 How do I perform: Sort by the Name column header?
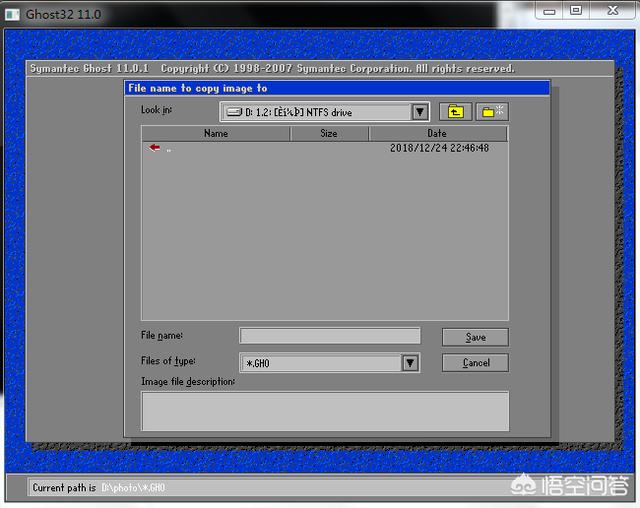coord(216,133)
